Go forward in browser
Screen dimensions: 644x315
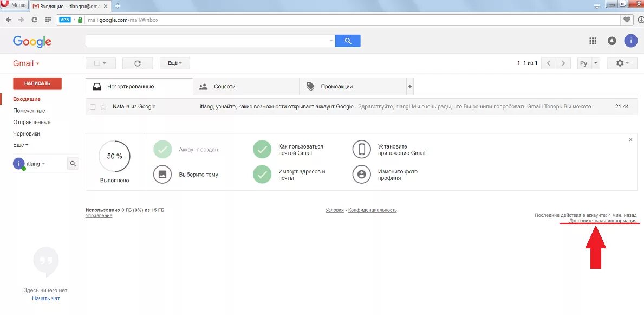[x=21, y=20]
